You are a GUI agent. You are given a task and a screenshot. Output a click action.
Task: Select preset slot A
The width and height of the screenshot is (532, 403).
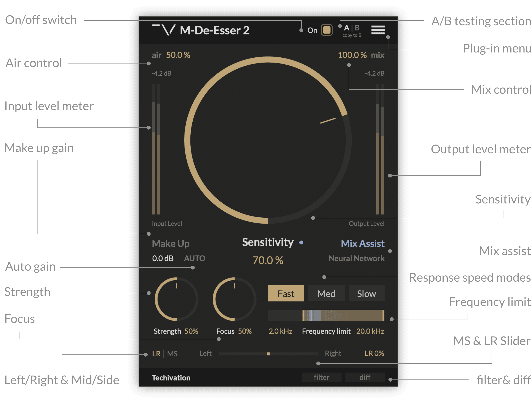346,28
